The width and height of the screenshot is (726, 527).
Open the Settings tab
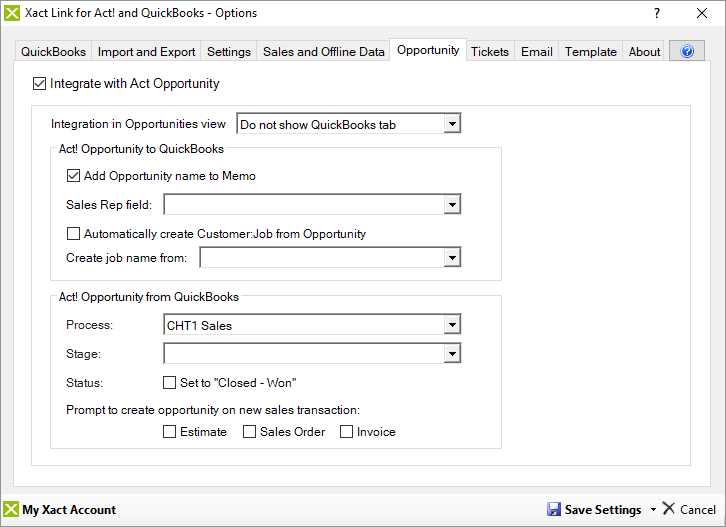(229, 51)
